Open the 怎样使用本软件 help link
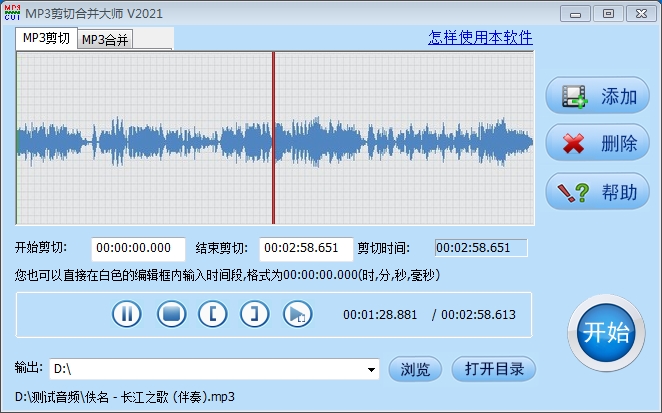This screenshot has height=413, width=662. 480,38
